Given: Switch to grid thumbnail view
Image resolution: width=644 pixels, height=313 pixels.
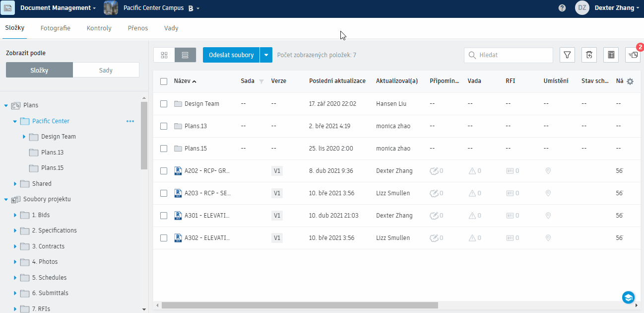Looking at the screenshot, I should coord(164,55).
